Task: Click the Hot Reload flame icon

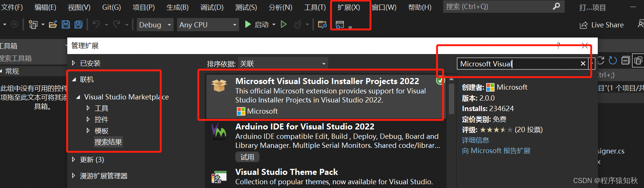Action: (298, 24)
